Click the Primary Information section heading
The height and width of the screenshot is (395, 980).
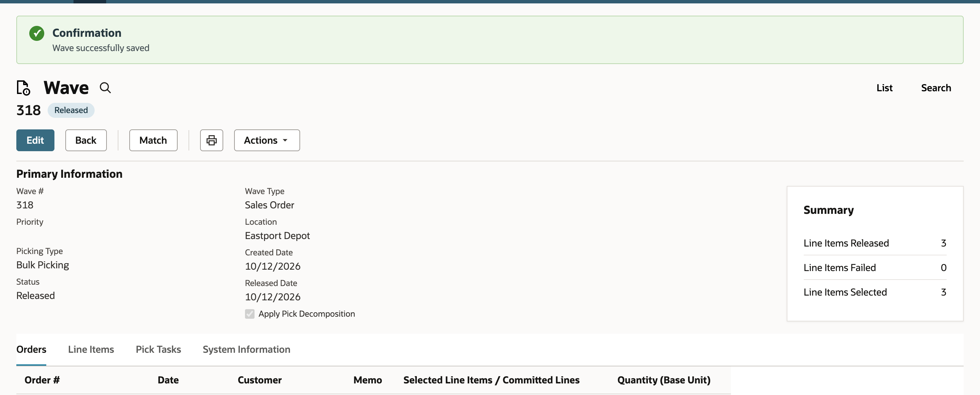coord(69,174)
